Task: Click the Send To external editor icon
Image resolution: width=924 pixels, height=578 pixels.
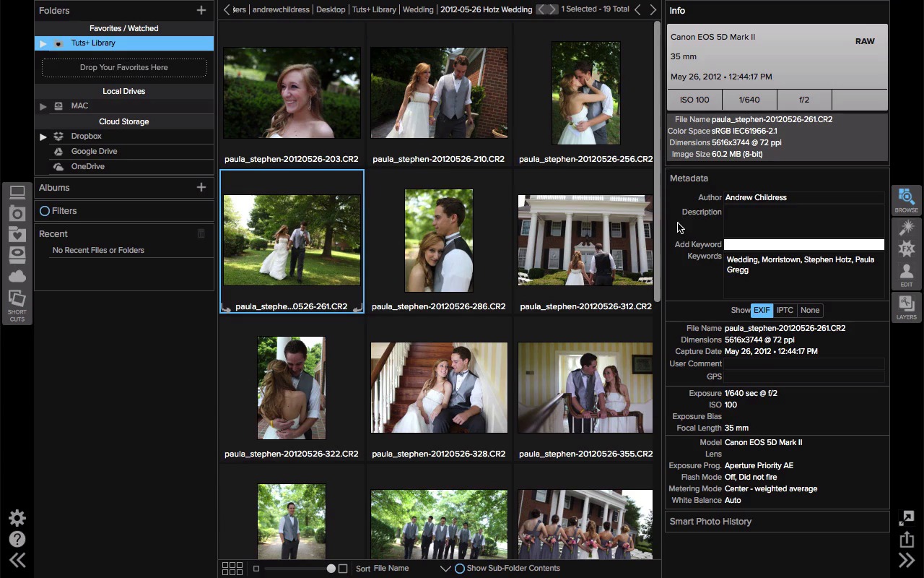Action: tap(907, 518)
